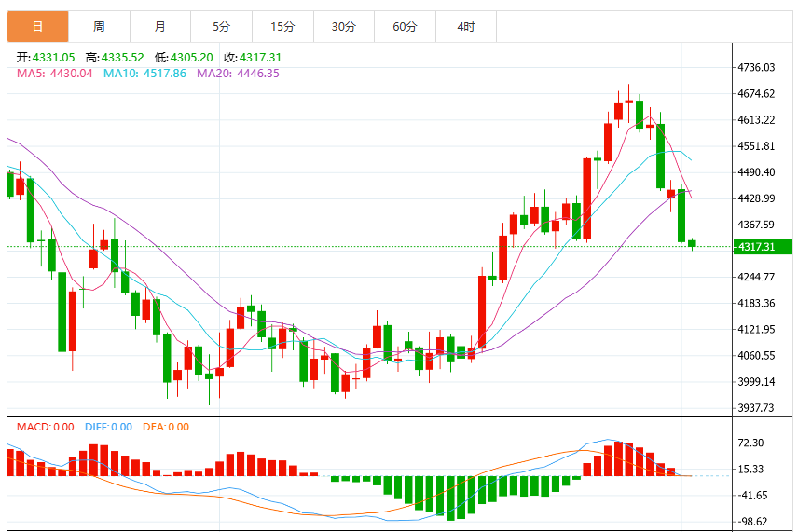
Task: Select the 日 daily chart tab
Action: (x=37, y=26)
